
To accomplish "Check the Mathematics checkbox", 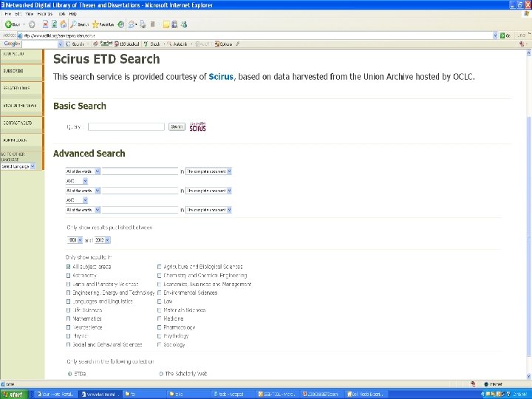I will point(68,318).
